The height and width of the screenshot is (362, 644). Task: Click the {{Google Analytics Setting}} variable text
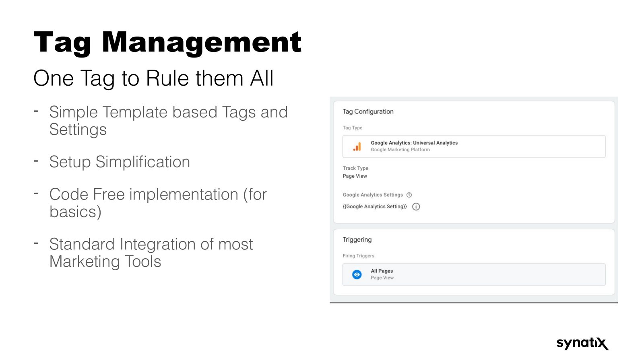coord(375,207)
